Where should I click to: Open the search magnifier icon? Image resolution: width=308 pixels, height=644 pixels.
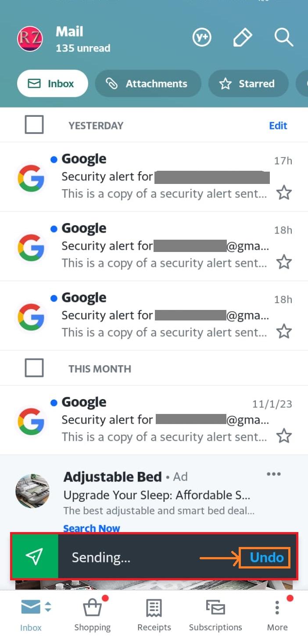coord(283,38)
